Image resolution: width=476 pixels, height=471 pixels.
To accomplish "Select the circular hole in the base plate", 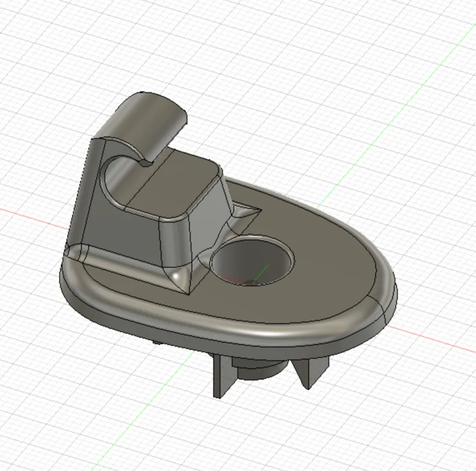I will [x=252, y=260].
